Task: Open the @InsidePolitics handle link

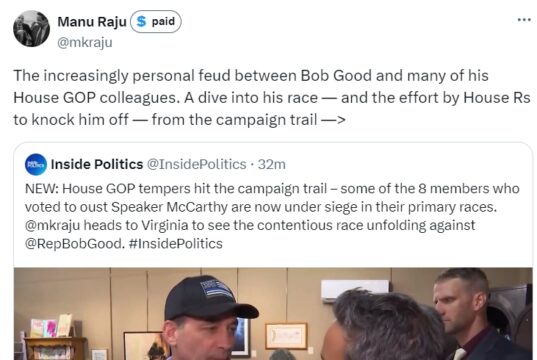Action: (197, 164)
